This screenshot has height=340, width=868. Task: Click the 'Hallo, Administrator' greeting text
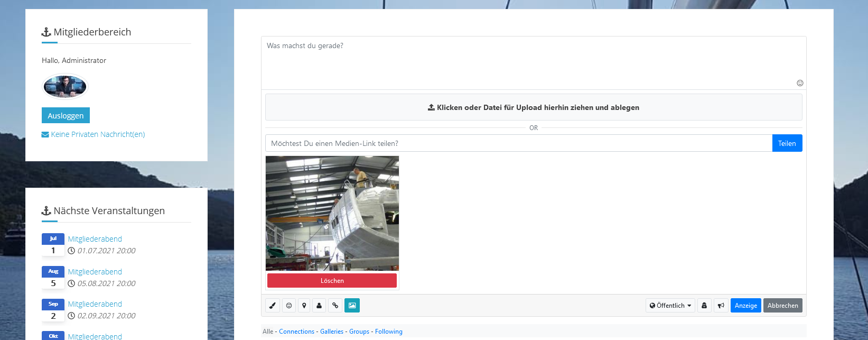74,60
